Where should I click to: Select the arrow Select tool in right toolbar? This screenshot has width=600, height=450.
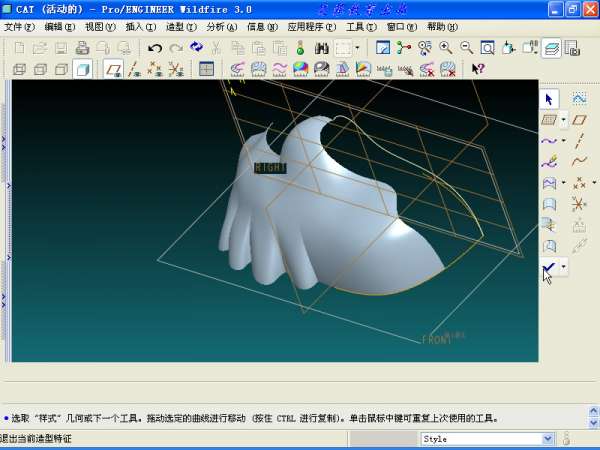click(548, 99)
